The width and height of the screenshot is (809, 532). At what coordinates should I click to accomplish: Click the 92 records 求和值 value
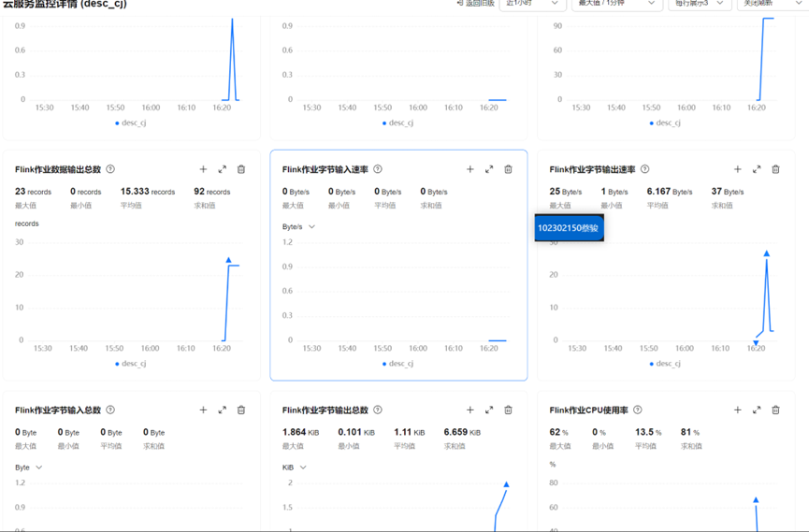212,192
